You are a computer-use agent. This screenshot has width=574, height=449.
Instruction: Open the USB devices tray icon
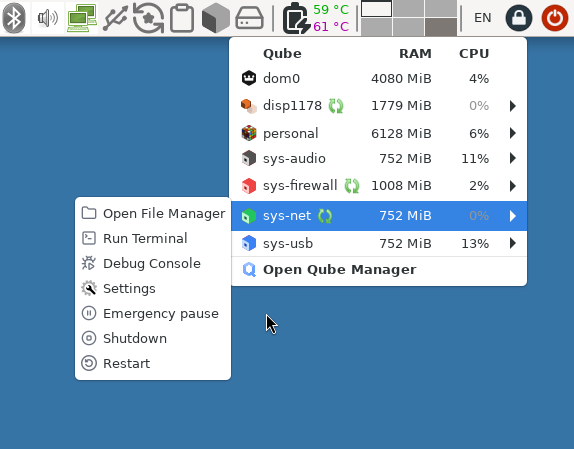point(115,18)
